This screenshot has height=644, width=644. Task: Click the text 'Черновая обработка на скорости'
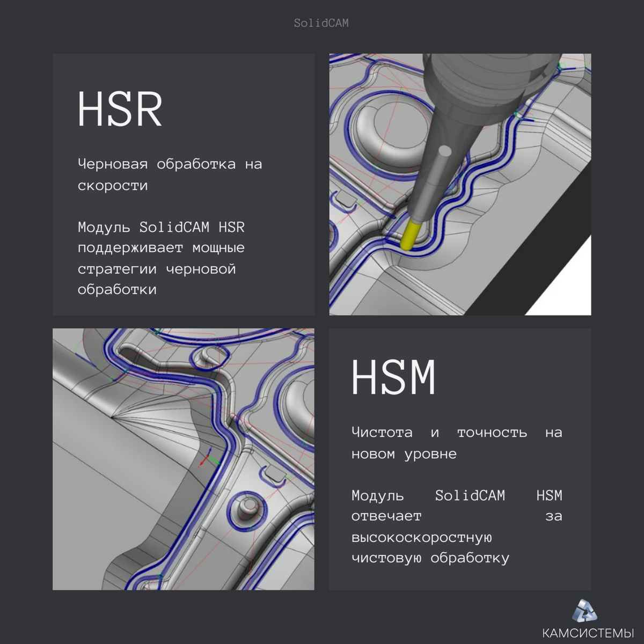(x=170, y=174)
